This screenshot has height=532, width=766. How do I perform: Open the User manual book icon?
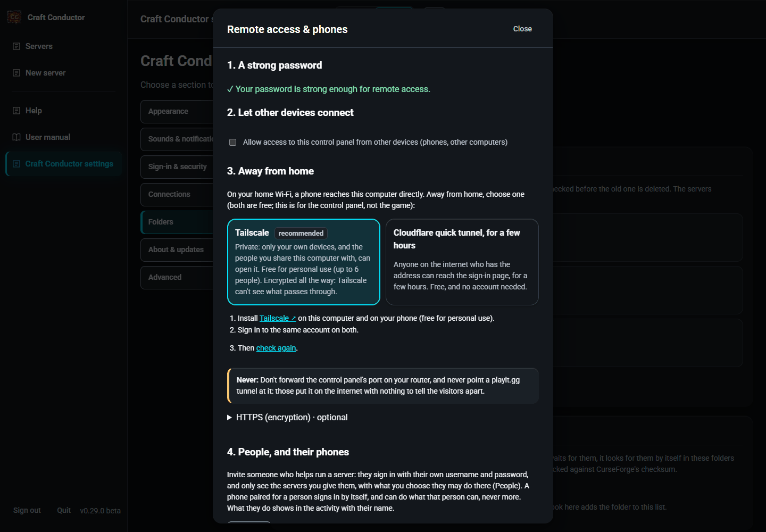point(16,137)
